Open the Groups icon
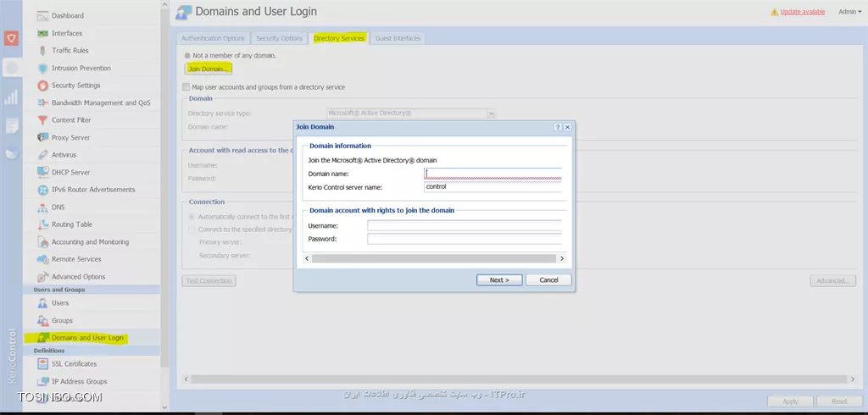Viewport: 868px width, 415px height. click(43, 320)
